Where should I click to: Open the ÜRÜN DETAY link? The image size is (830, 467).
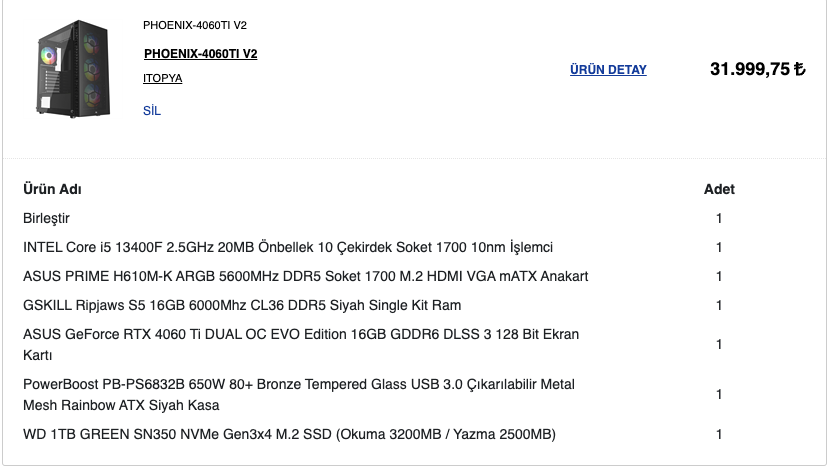click(x=608, y=70)
